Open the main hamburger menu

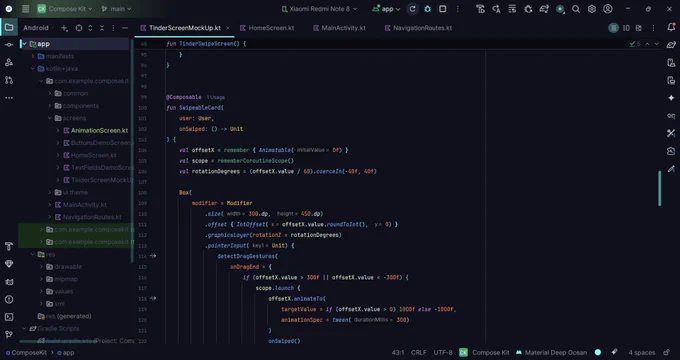coord(26,9)
